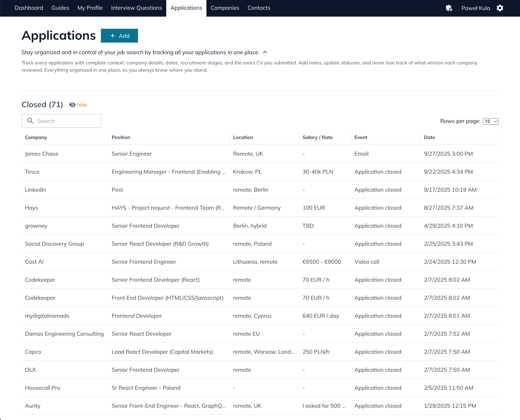
Task: Open the settings gear icon
Action: click(x=500, y=8)
